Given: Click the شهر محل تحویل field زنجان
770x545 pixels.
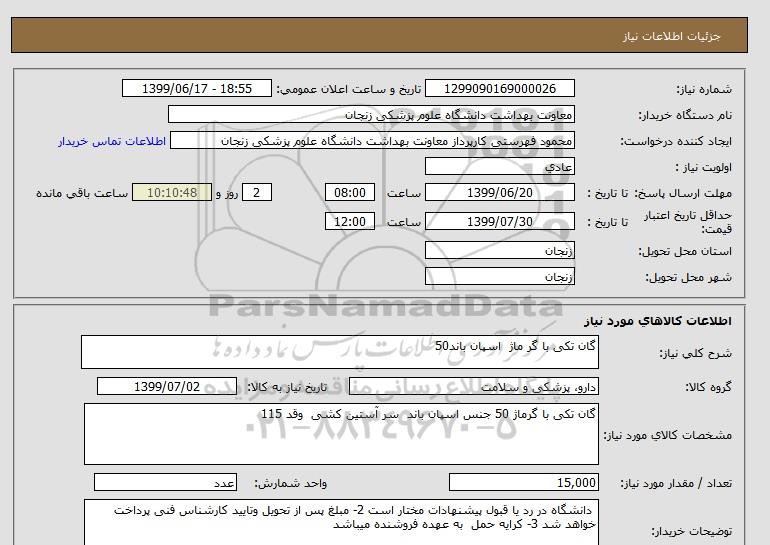Looking at the screenshot, I should tap(499, 276).
